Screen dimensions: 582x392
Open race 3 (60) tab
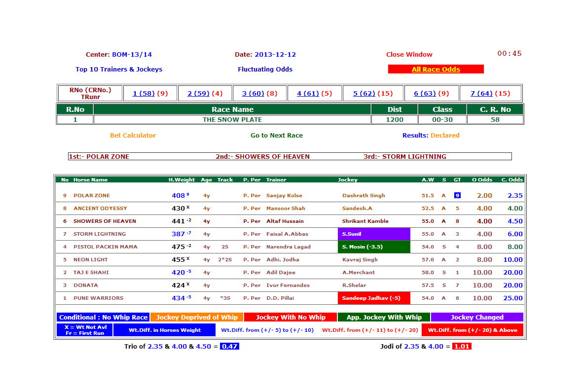click(253, 94)
